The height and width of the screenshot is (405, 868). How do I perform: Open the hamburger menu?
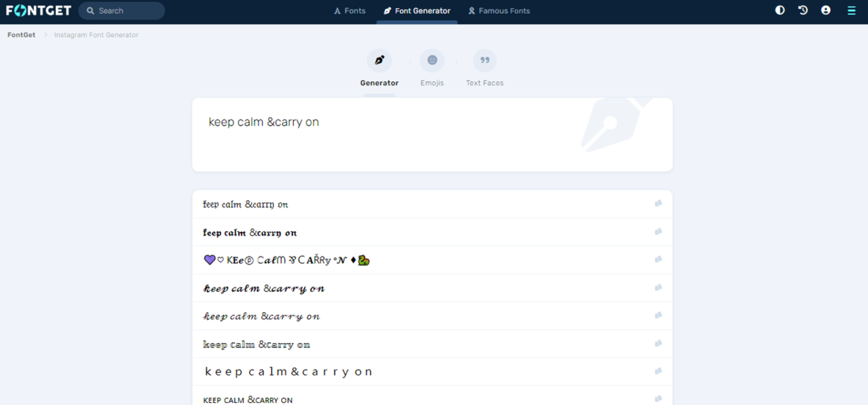point(852,10)
